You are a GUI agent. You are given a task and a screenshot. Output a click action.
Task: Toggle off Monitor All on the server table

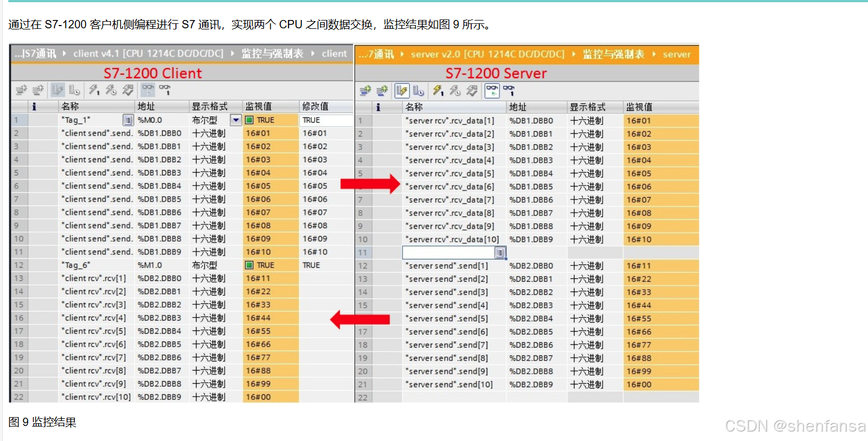tap(492, 91)
